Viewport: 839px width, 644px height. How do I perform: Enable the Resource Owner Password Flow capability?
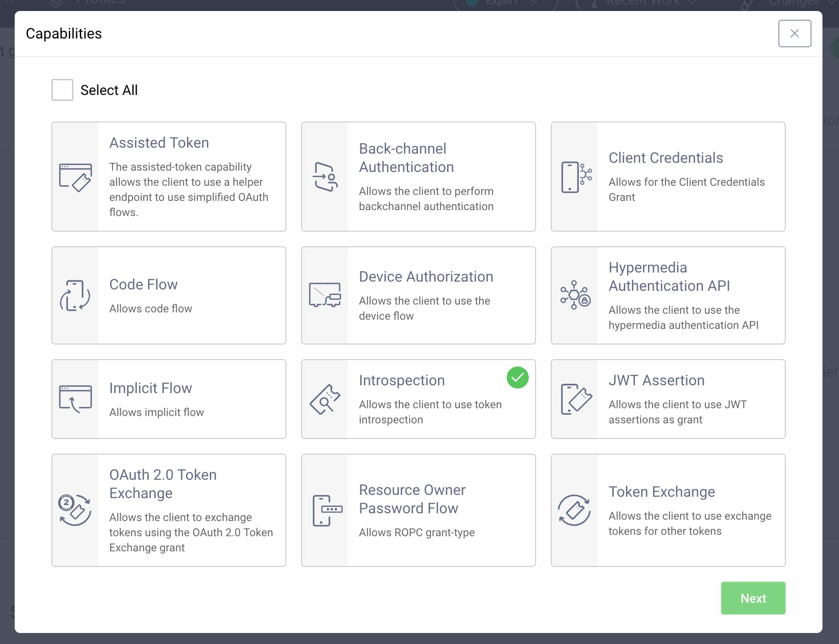[x=418, y=510]
